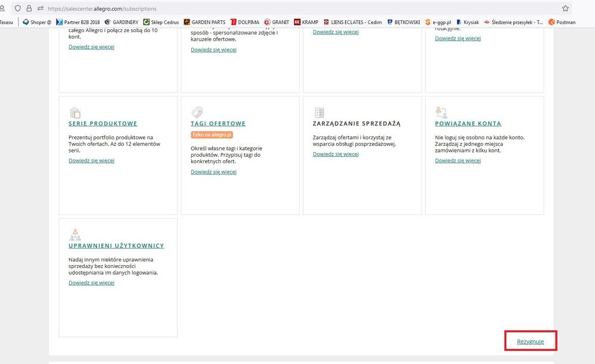
Task: Click the shield tracking protection icon
Action: (17, 9)
